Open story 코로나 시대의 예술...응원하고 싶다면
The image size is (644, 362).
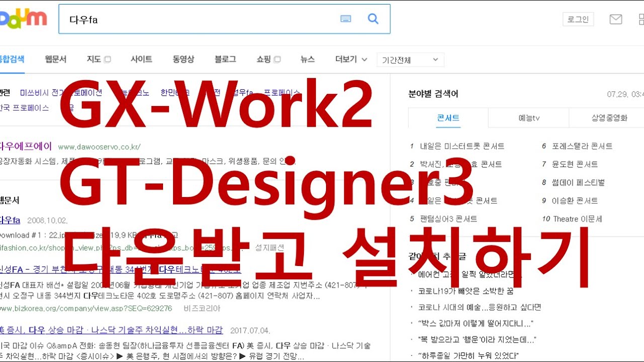click(479, 307)
